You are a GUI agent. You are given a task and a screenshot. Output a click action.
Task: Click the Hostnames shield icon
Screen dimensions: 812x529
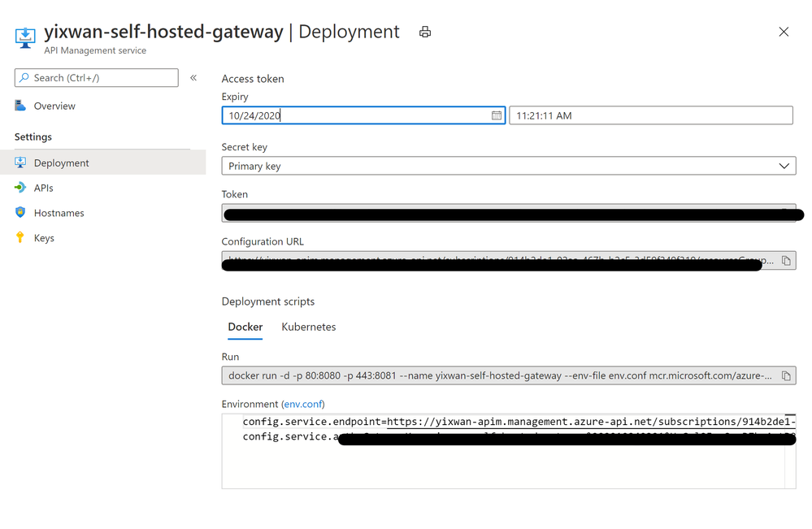[20, 212]
